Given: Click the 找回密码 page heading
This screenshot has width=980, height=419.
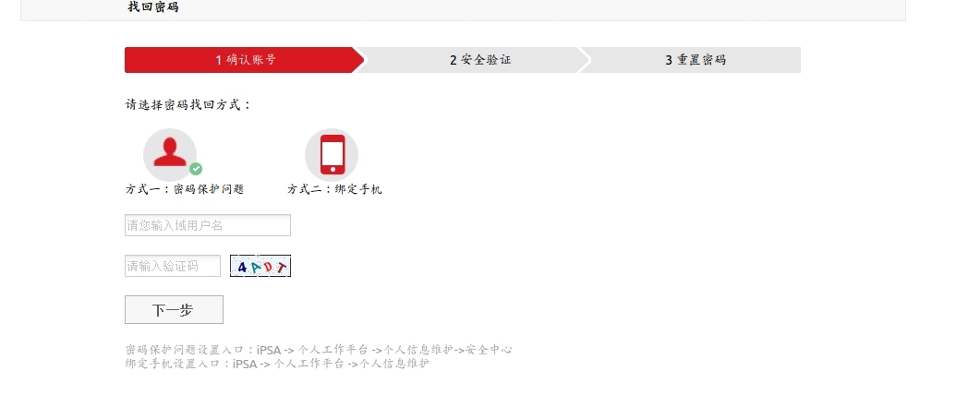Looking at the screenshot, I should pos(153,7).
